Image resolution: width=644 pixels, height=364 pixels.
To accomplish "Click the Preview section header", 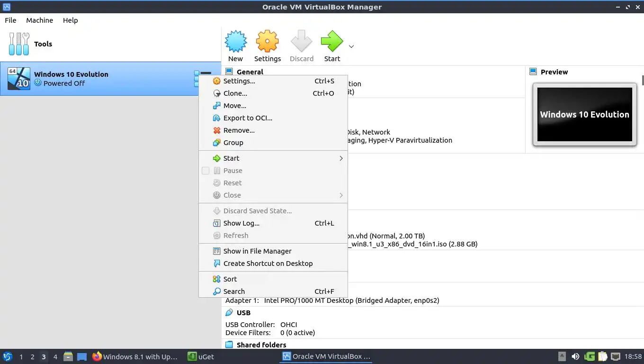I will click(x=554, y=72).
